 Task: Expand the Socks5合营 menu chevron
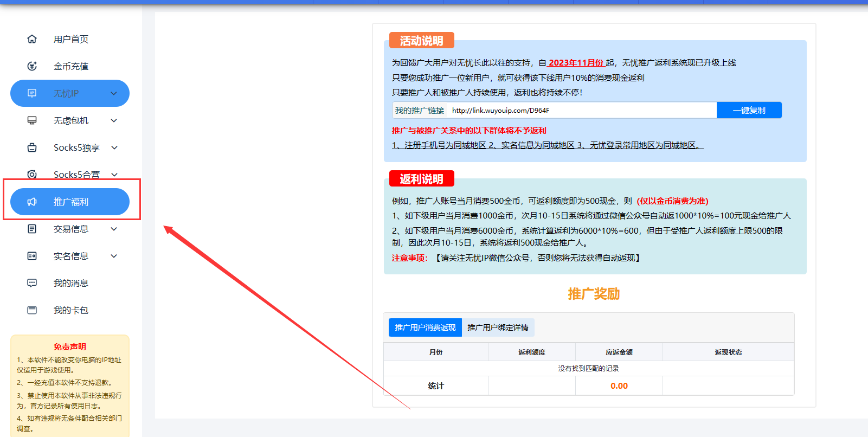(114, 175)
